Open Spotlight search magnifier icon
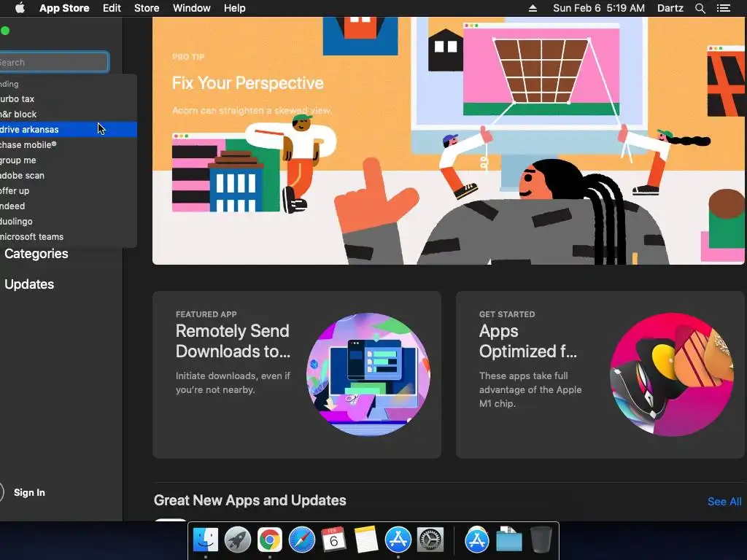 700,8
